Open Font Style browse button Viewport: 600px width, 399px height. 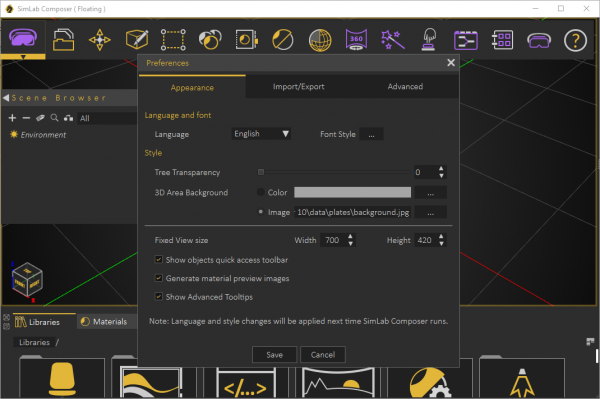[371, 134]
